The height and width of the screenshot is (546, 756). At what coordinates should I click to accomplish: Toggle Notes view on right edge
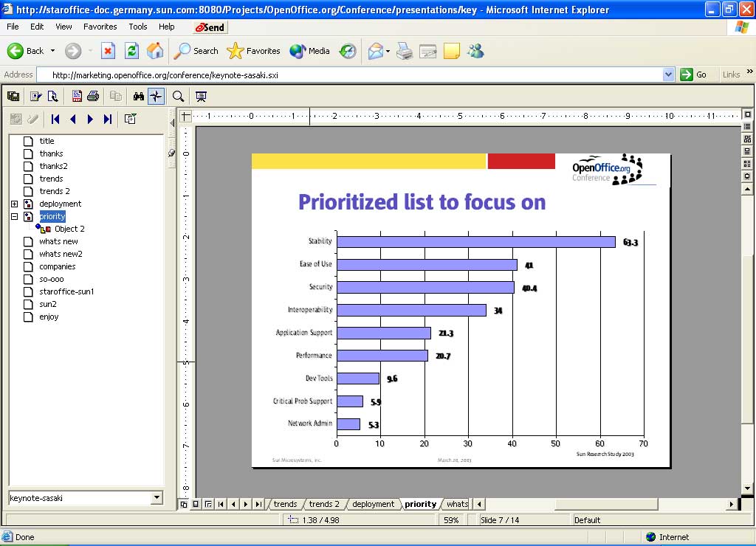pyautogui.click(x=747, y=151)
